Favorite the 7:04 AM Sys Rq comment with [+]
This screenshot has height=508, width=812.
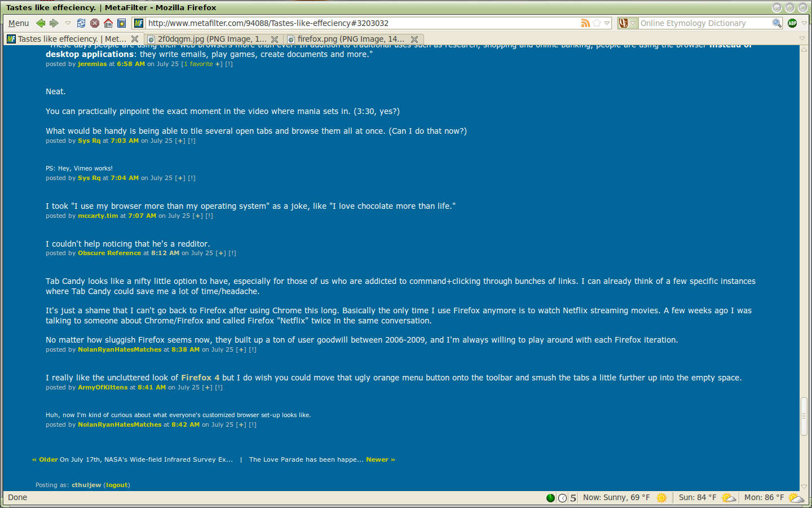point(180,178)
